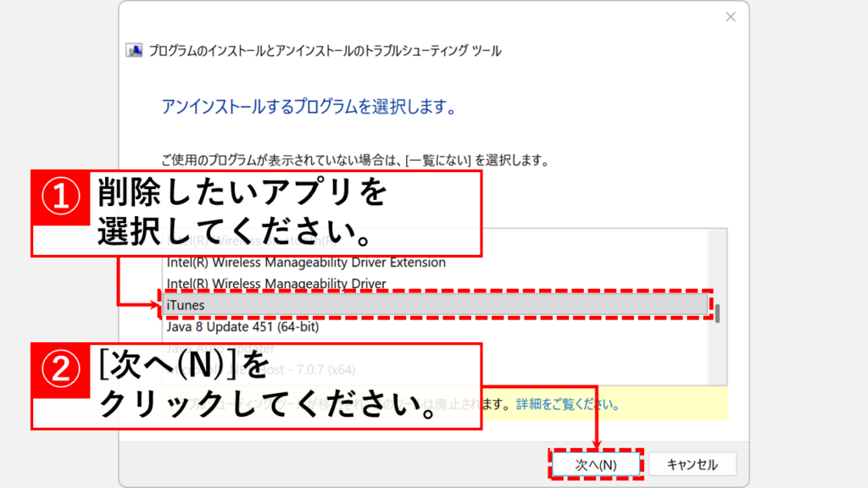Select Intel(R) Wireless Manageability Driver Extension
This screenshot has height=488, width=868.
pos(435,263)
